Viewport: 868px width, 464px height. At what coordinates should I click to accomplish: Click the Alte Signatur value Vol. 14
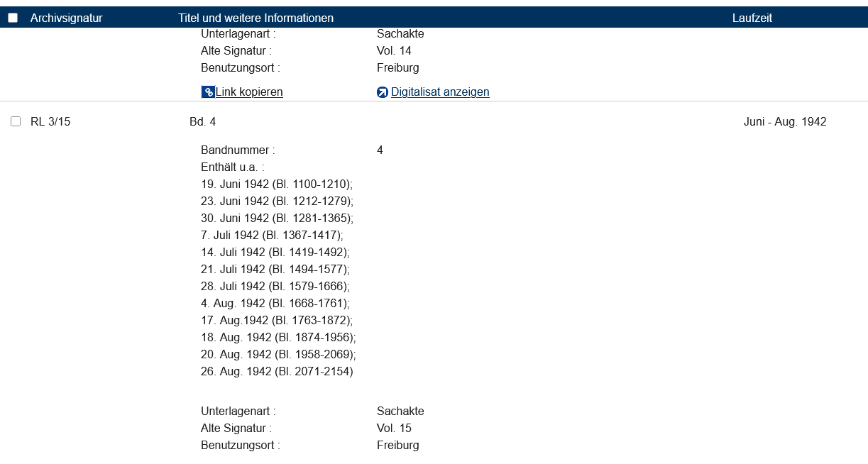click(x=394, y=51)
